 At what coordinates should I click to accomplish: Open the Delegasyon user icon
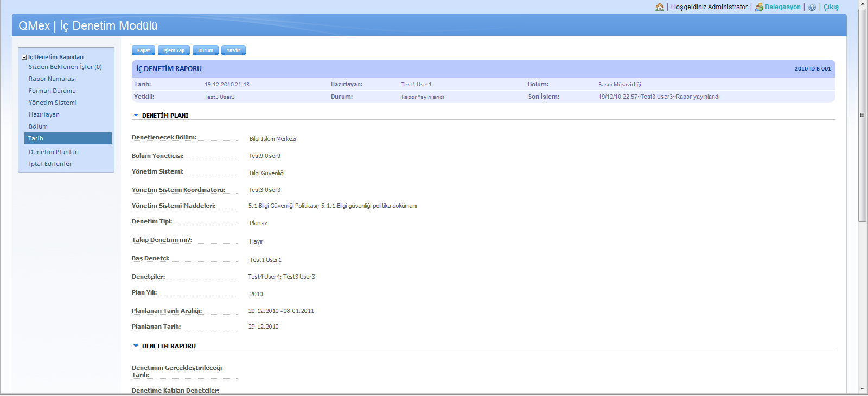(759, 7)
